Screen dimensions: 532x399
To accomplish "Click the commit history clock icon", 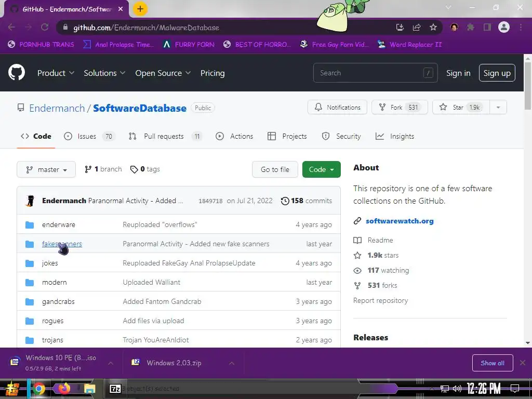I will 285,201.
